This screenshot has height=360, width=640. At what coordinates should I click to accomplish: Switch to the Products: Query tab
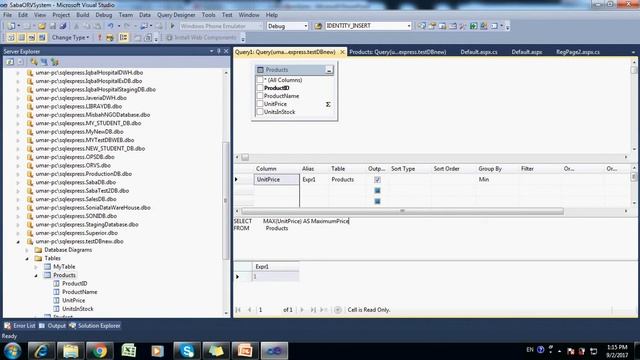point(398,52)
